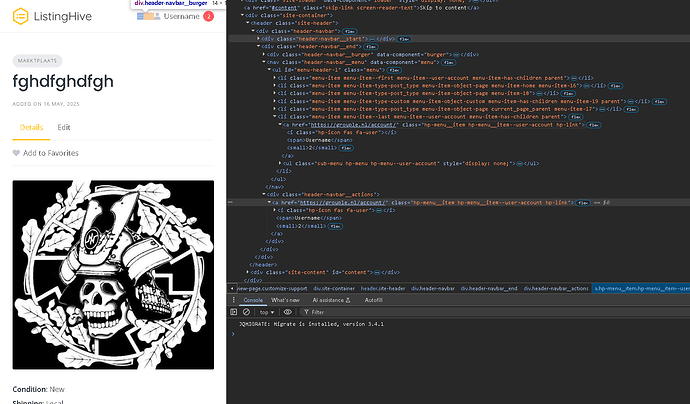Screen dimensions: 690x404
Task: Click ellipsis in site-content div element
Action: point(377,272)
